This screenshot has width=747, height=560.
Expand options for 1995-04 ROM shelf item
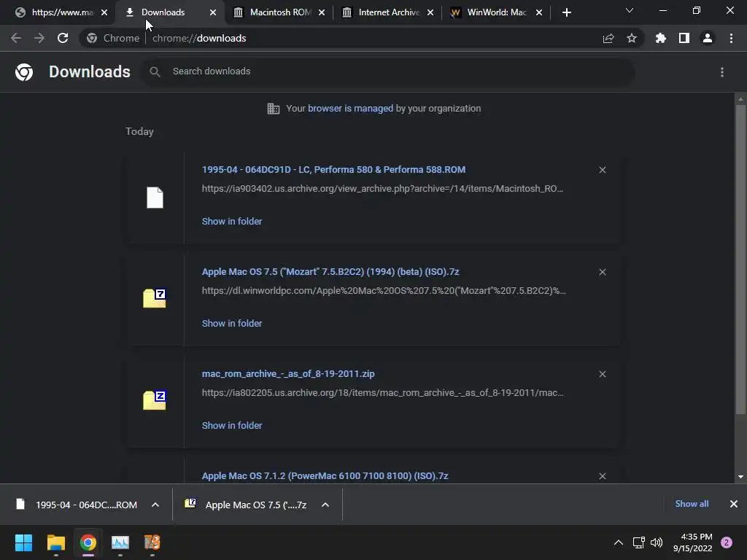pyautogui.click(x=155, y=505)
